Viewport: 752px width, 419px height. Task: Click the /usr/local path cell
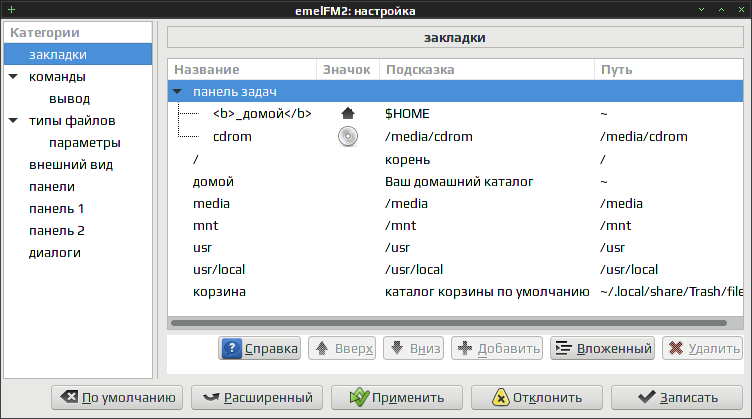coord(629,270)
